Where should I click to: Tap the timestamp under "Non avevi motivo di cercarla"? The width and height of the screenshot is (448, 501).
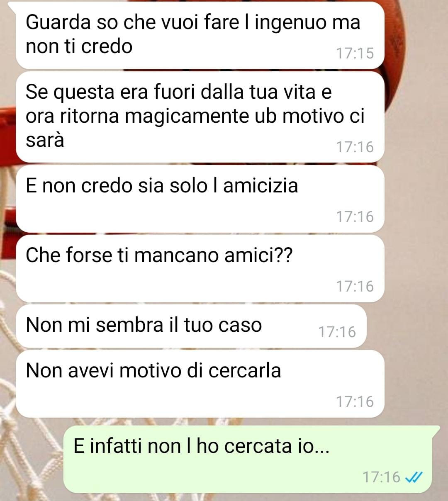click(x=355, y=401)
